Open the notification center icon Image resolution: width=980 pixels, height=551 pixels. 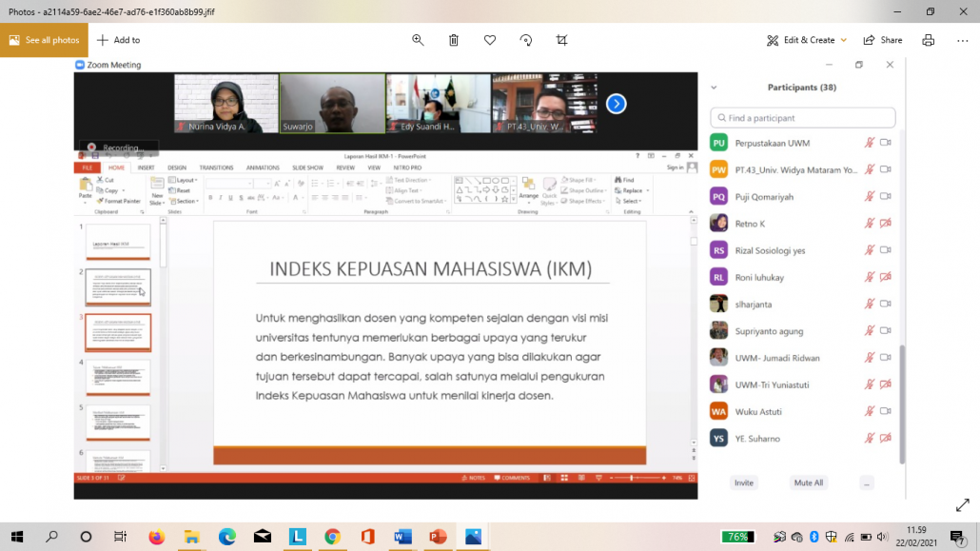coord(957,537)
